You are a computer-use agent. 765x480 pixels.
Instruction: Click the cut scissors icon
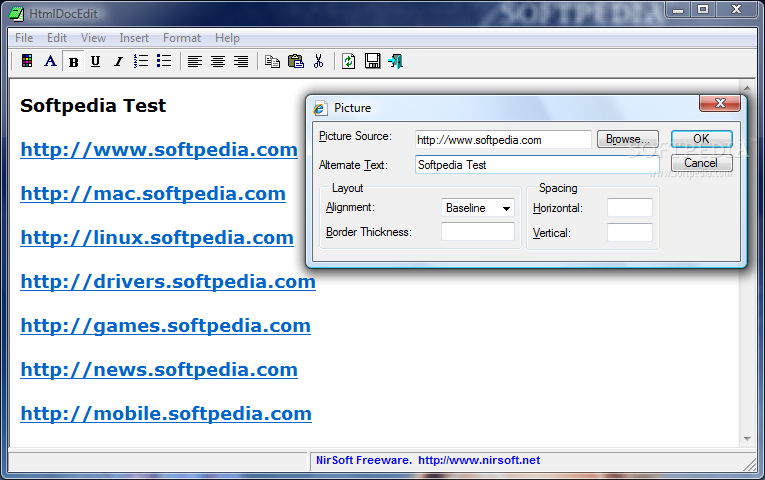coord(319,61)
